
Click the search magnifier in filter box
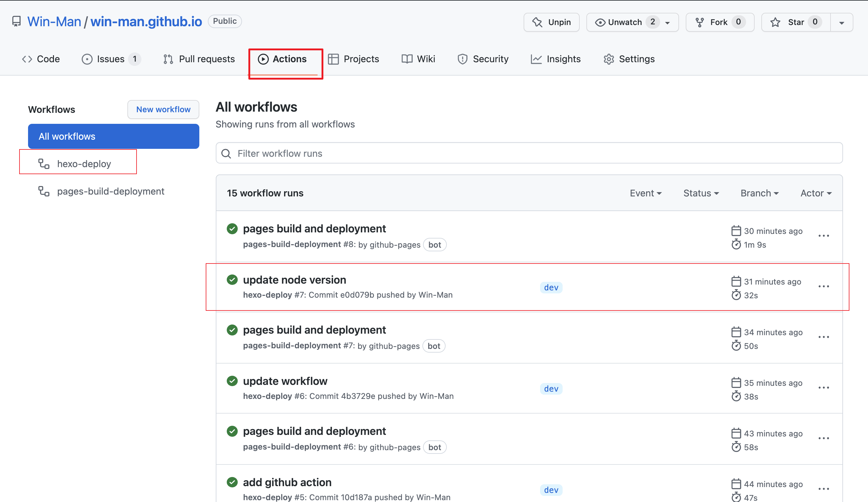[226, 153]
